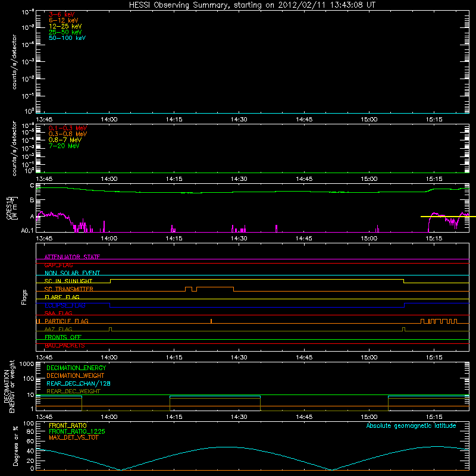Pick the FLARE_FLAG label

[x=62, y=297]
